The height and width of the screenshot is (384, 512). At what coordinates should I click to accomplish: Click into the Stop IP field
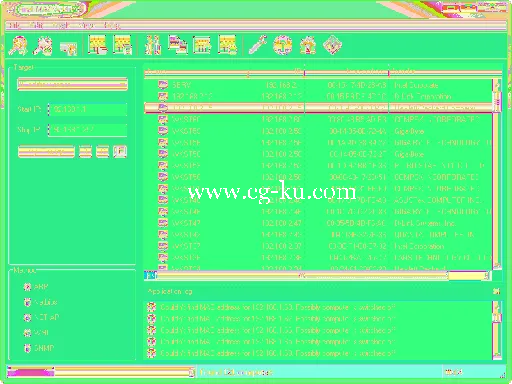87,130
